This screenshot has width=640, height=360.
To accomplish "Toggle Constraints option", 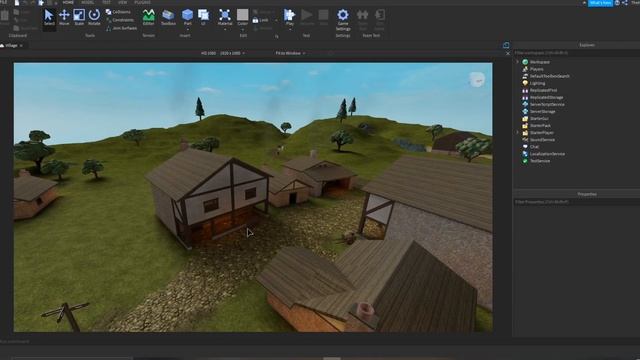I will [x=120, y=20].
